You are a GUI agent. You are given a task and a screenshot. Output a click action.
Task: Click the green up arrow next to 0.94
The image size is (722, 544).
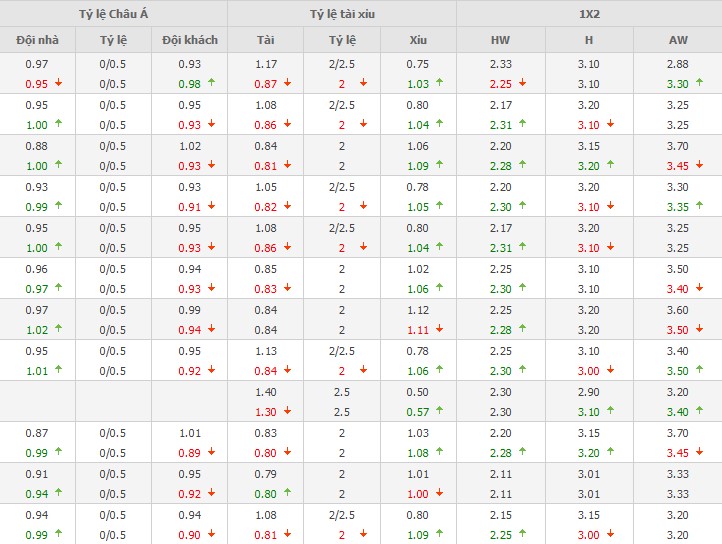(58, 494)
